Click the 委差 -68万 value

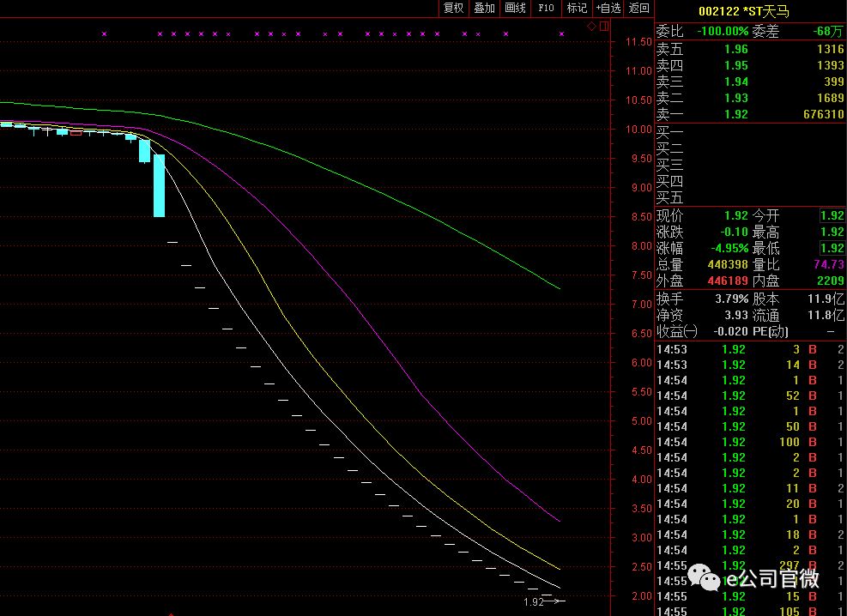(827, 31)
